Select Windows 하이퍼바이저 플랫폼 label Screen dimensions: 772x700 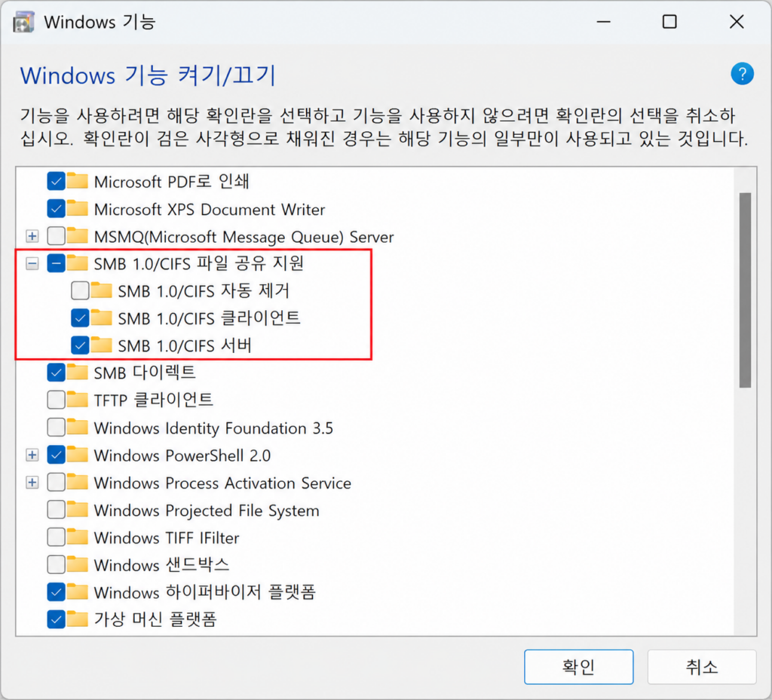click(x=204, y=591)
